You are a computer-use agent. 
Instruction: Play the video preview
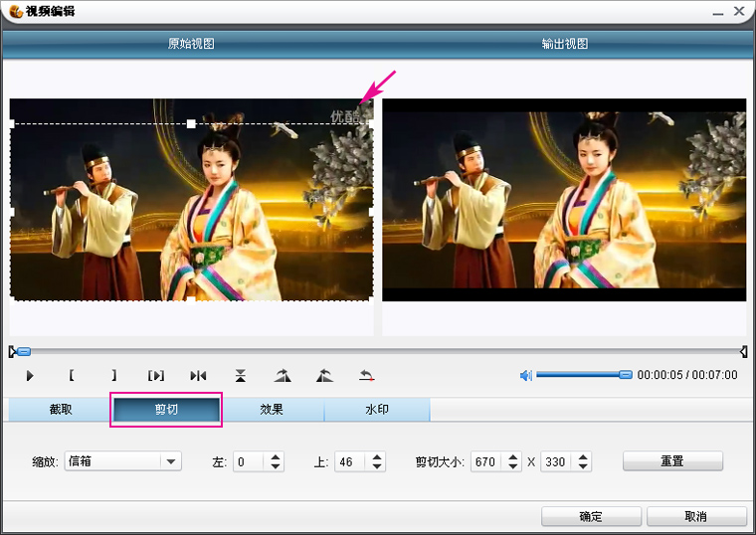point(30,376)
